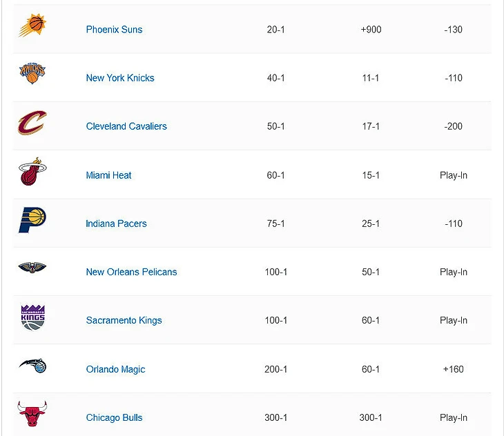The width and height of the screenshot is (504, 436).
Task: Click the New York Knicks logo
Action: pyautogui.click(x=32, y=73)
